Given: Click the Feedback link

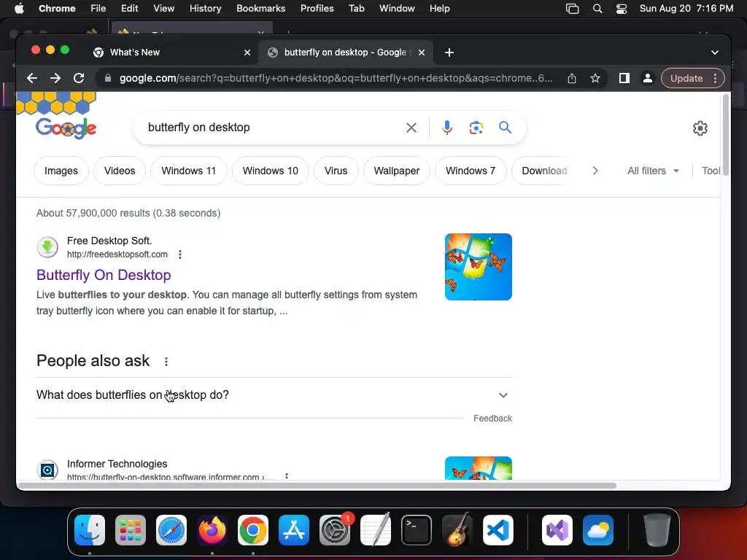Looking at the screenshot, I should pos(492,418).
